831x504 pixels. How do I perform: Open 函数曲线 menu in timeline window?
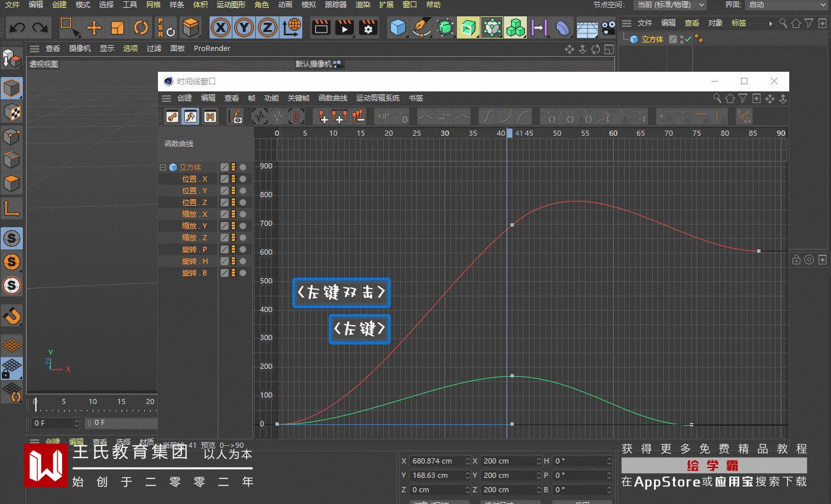(x=333, y=98)
